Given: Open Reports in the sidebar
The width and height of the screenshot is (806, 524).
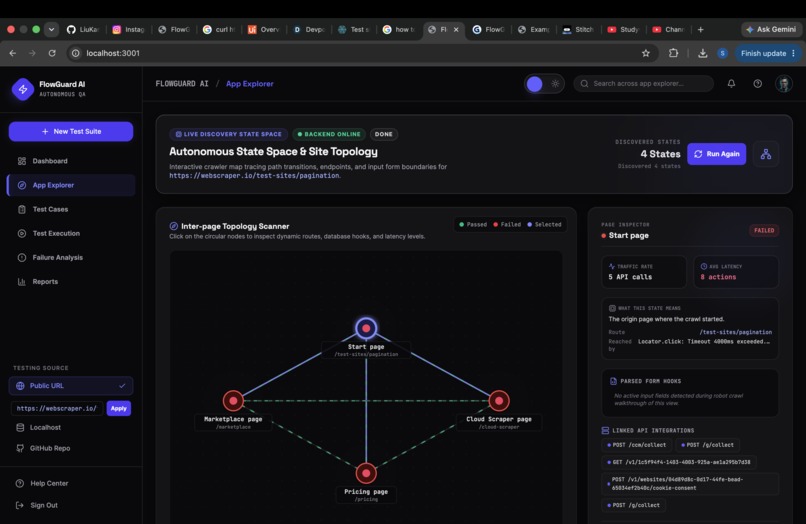Looking at the screenshot, I should pos(71,282).
